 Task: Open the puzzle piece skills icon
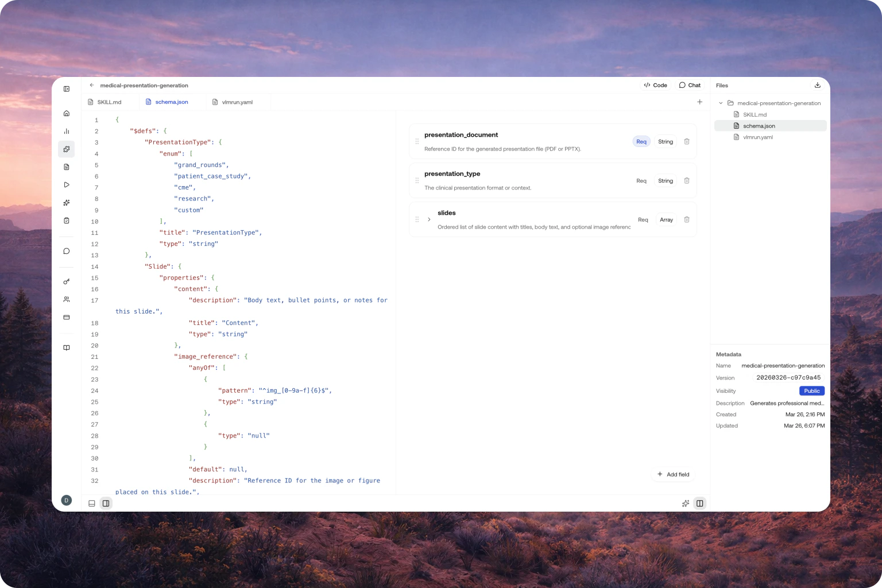67,149
